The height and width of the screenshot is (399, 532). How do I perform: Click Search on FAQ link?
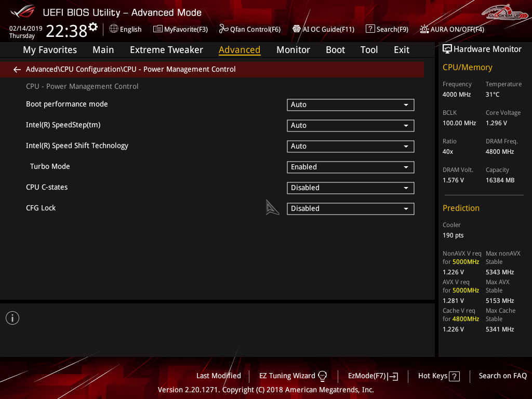coord(502,376)
